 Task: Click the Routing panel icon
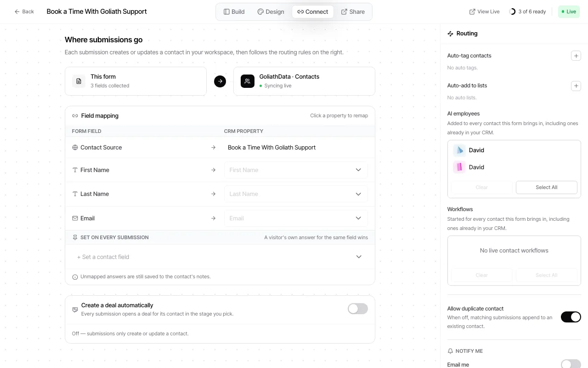pos(450,34)
